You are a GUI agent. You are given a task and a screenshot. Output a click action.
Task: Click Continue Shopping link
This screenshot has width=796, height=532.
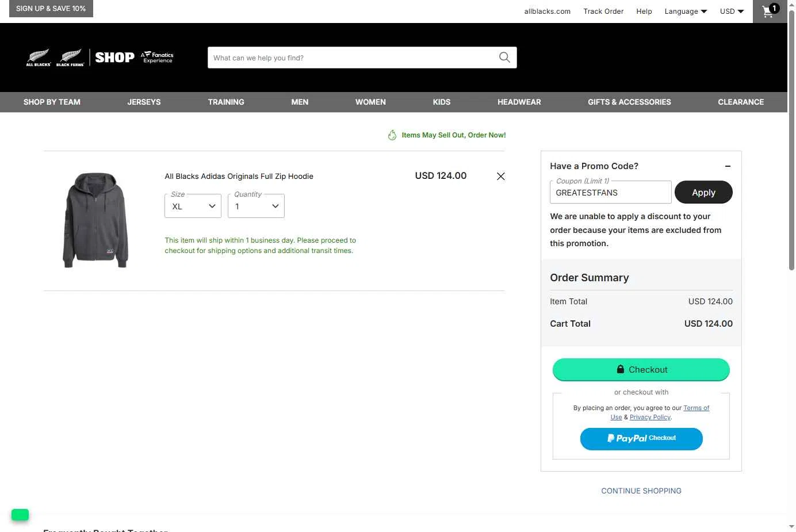(x=641, y=491)
